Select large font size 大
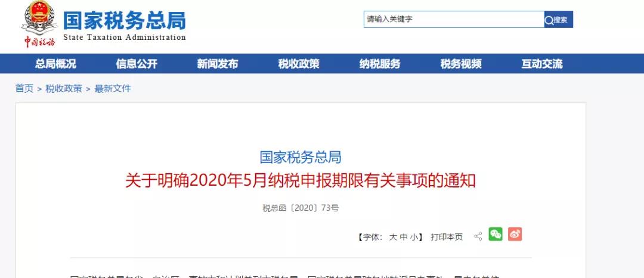Screen dimensions: 644x278 [393, 237]
